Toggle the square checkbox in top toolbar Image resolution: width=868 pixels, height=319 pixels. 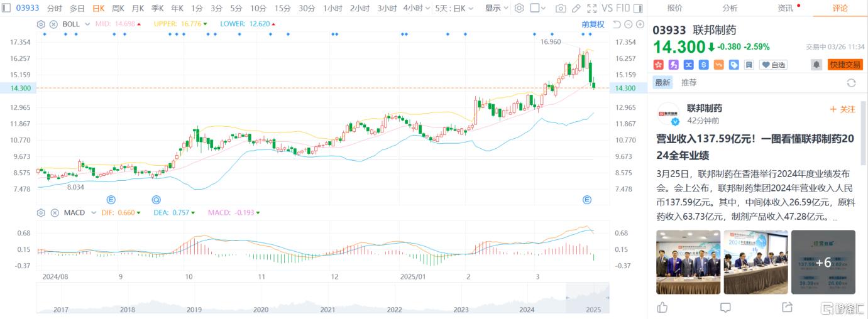(x=534, y=8)
